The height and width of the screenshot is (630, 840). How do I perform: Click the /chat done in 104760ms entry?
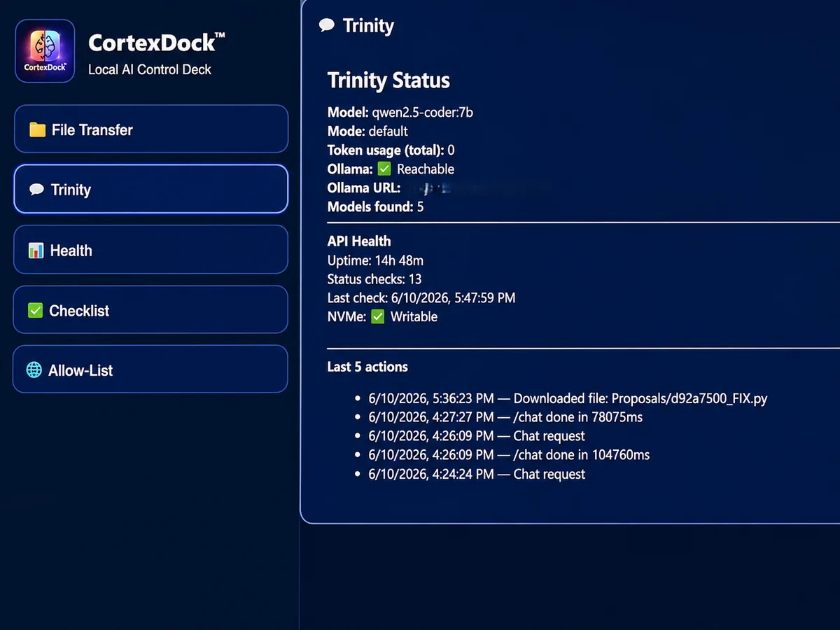pos(509,455)
